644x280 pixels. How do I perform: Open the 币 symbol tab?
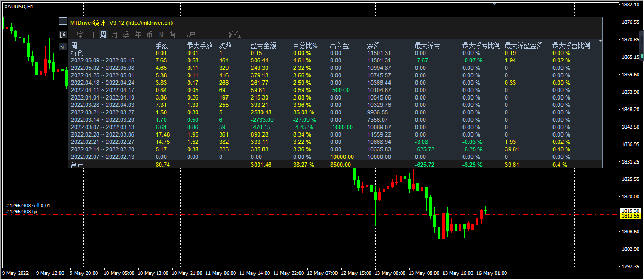[x=150, y=34]
